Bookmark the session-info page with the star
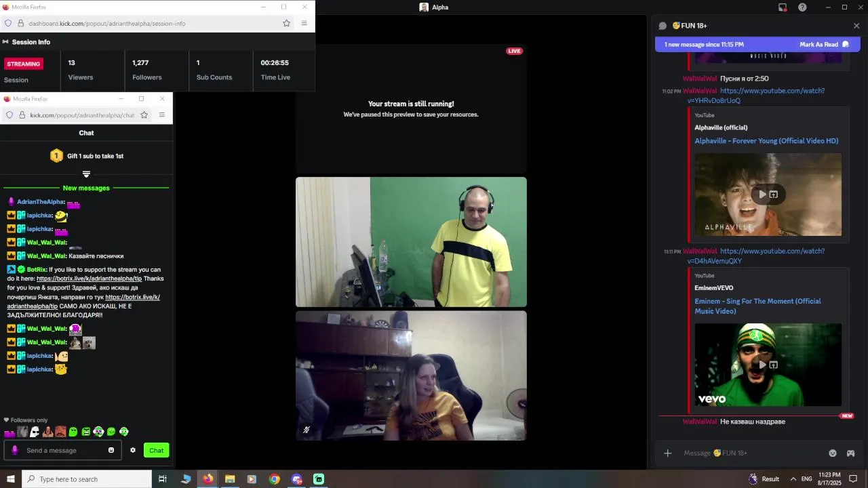868x488 pixels. [287, 23]
